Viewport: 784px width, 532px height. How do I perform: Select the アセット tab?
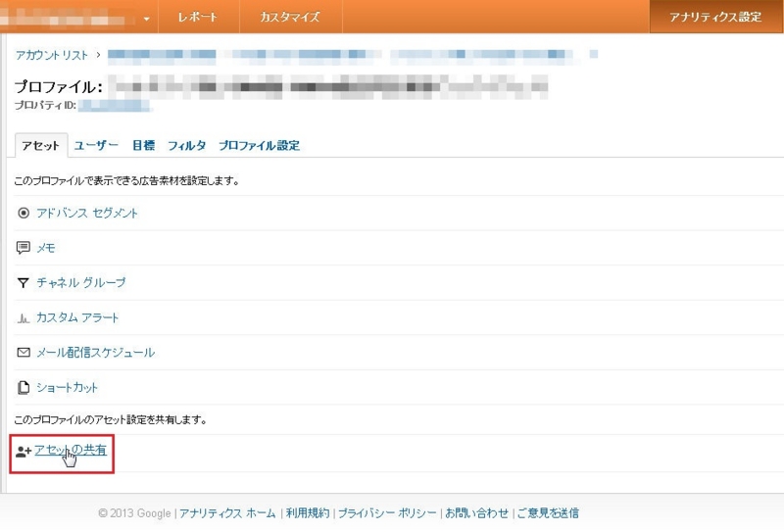(40, 146)
